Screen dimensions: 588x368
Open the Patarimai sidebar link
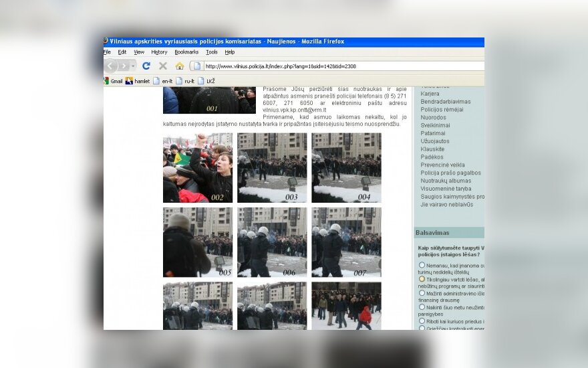(433, 133)
